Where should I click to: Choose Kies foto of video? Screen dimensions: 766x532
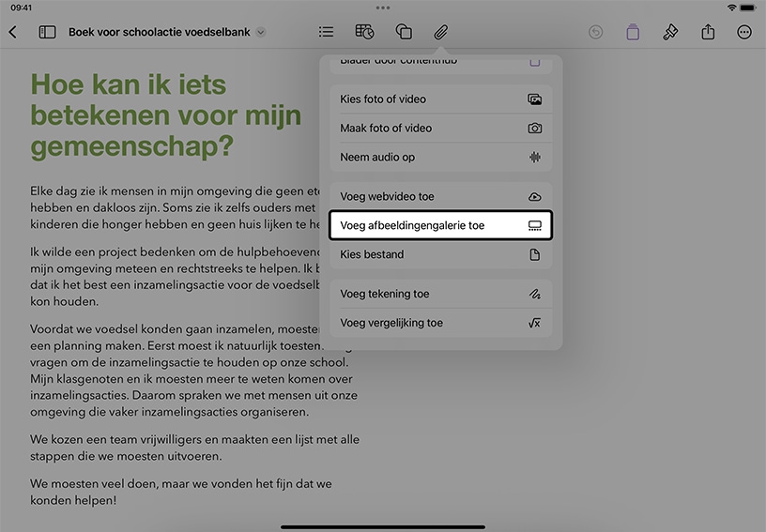pos(441,99)
